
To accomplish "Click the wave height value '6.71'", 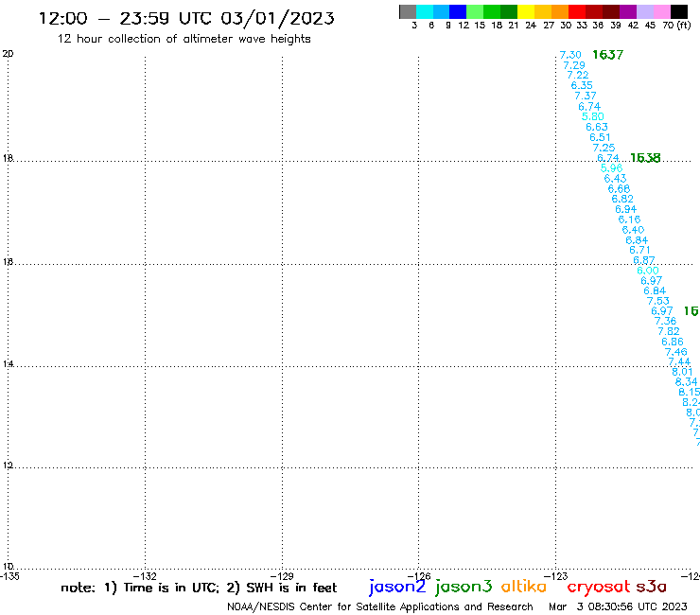I will [x=639, y=250].
